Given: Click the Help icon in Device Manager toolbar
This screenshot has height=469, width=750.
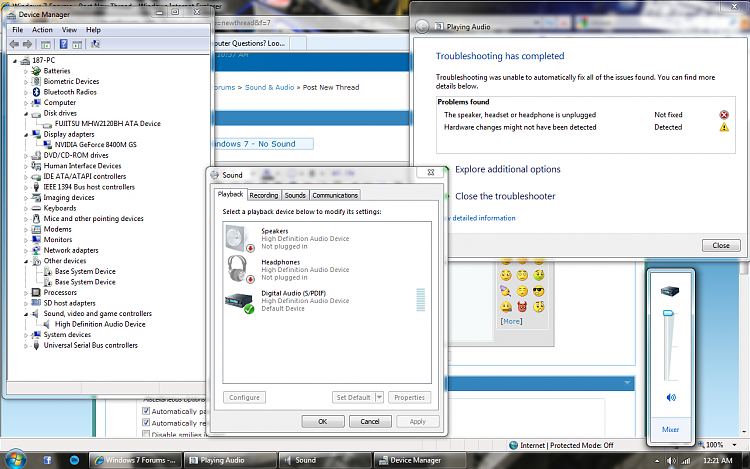Looking at the screenshot, I should pyautogui.click(x=63, y=44).
